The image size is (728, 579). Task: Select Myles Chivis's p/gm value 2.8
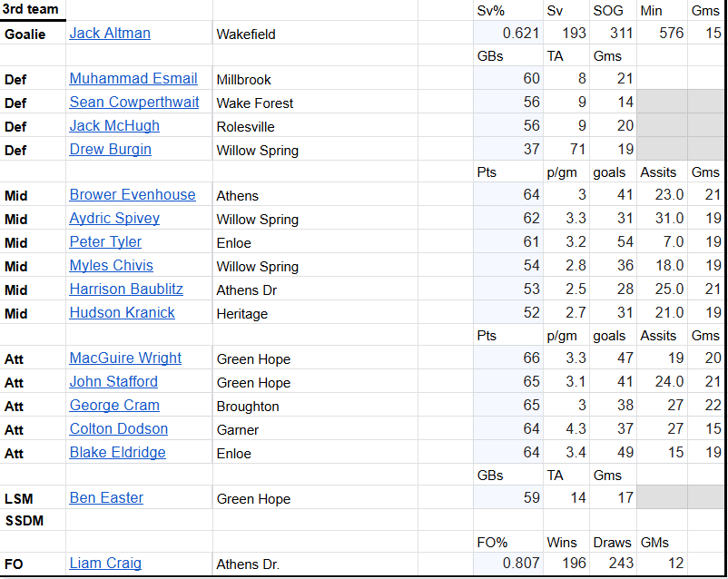point(566,266)
